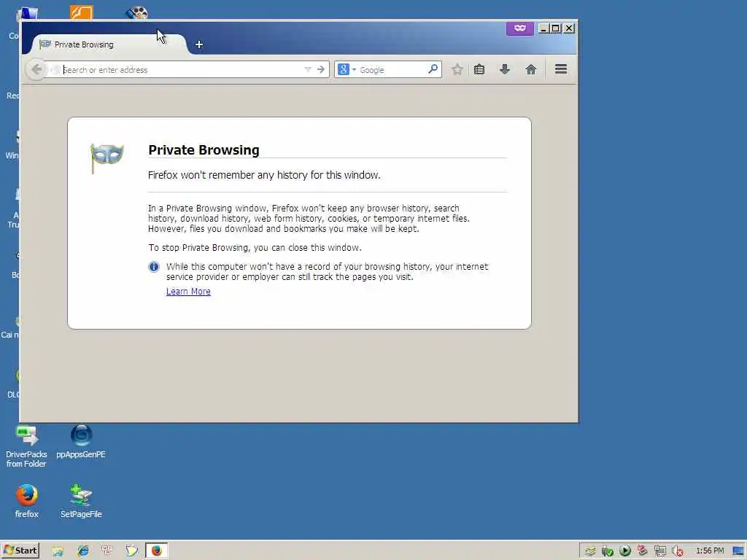Image resolution: width=747 pixels, height=560 pixels.
Task: Open the file explorer quick launch icon
Action: click(58, 551)
